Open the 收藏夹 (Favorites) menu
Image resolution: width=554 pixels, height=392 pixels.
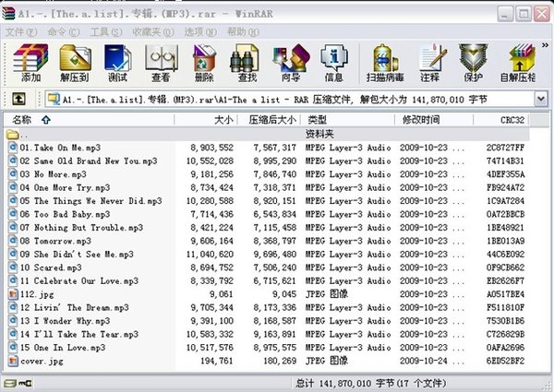coord(153,32)
